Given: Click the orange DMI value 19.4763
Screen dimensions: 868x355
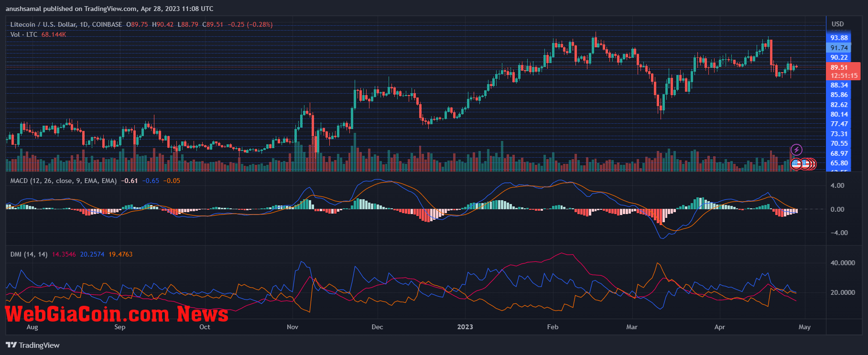Looking at the screenshot, I should click(x=120, y=254).
